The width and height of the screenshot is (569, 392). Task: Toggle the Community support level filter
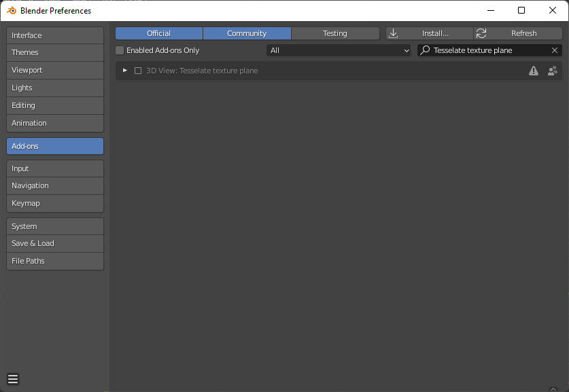247,33
